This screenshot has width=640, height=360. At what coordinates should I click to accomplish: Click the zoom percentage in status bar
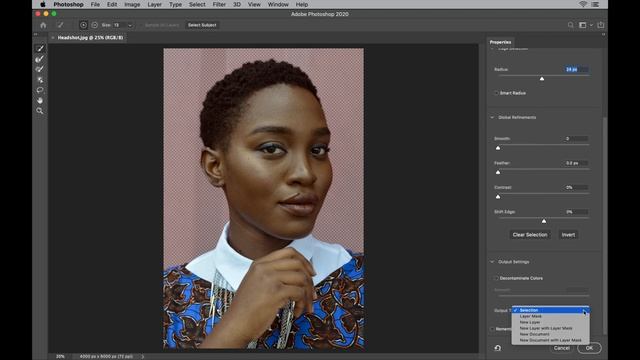point(60,356)
